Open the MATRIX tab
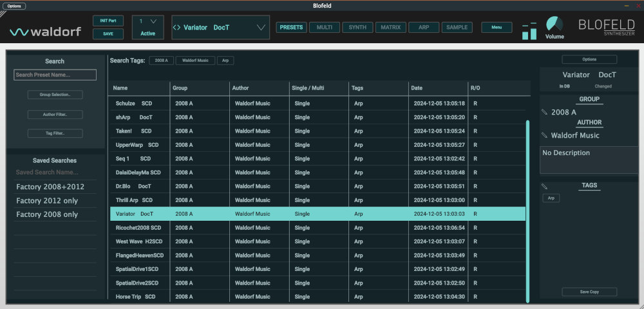This screenshot has width=644, height=309. tap(390, 28)
